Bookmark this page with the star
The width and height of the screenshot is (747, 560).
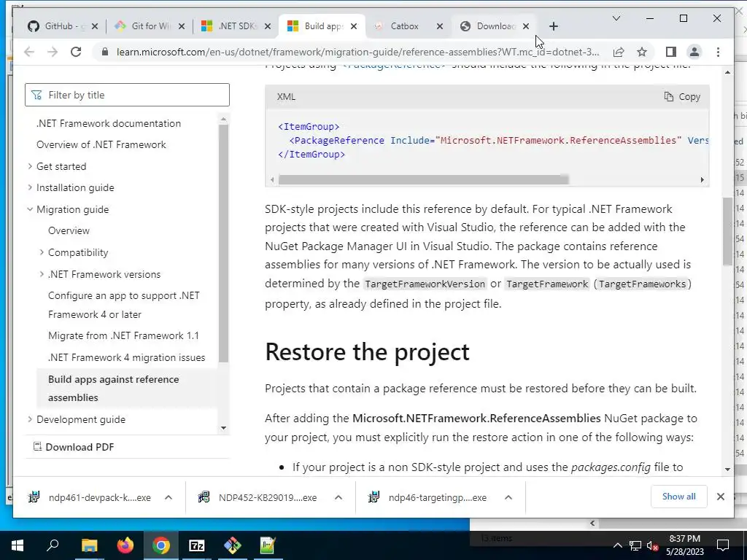click(642, 52)
